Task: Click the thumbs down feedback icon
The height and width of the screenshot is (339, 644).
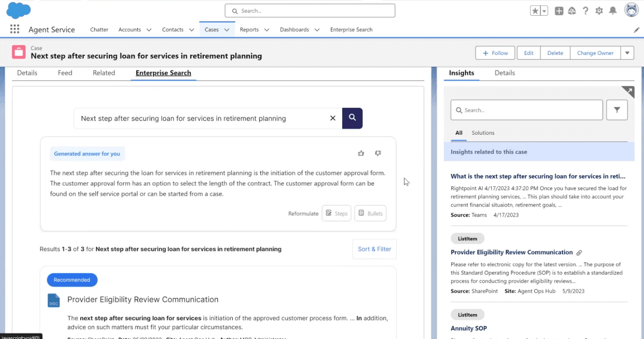Action: pyautogui.click(x=378, y=153)
